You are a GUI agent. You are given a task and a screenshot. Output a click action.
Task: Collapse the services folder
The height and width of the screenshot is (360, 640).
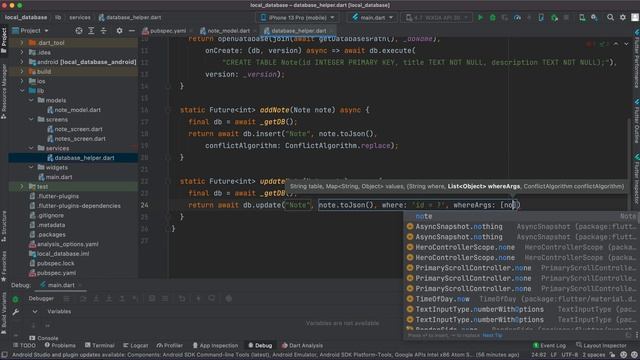pyautogui.click(x=31, y=148)
